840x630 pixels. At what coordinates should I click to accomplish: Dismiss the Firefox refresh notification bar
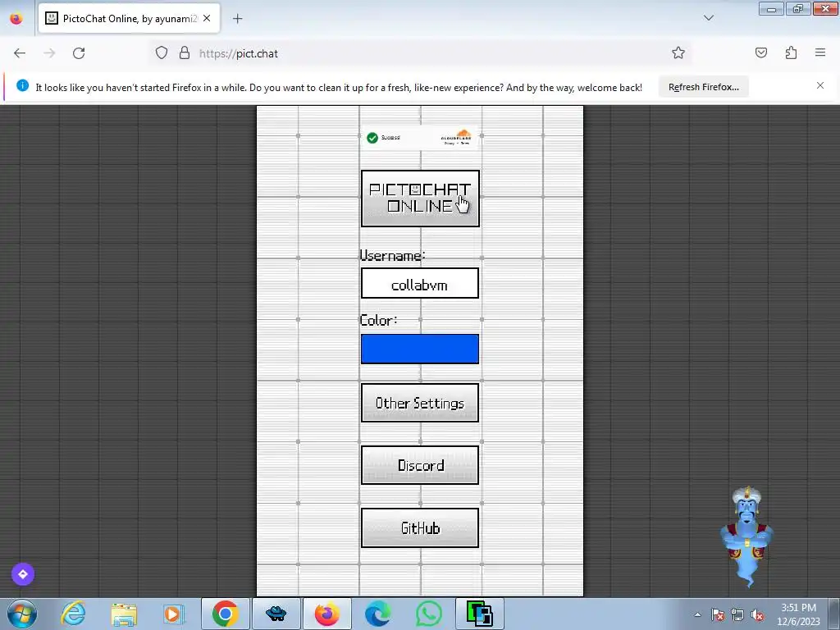pyautogui.click(x=820, y=85)
